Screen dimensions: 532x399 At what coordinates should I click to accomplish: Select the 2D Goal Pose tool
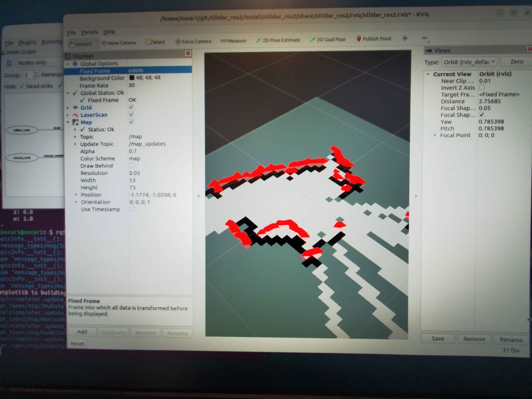click(328, 39)
